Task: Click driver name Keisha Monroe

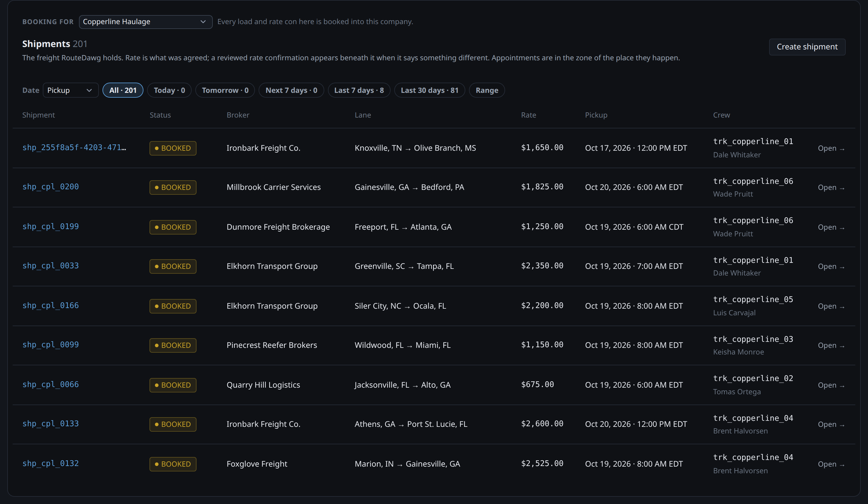Action: [x=738, y=352]
